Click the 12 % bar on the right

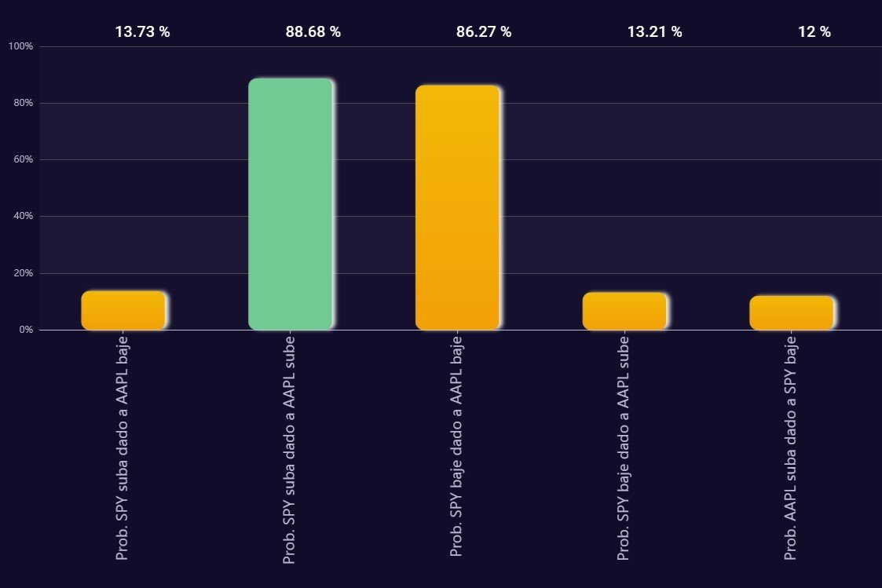point(791,312)
